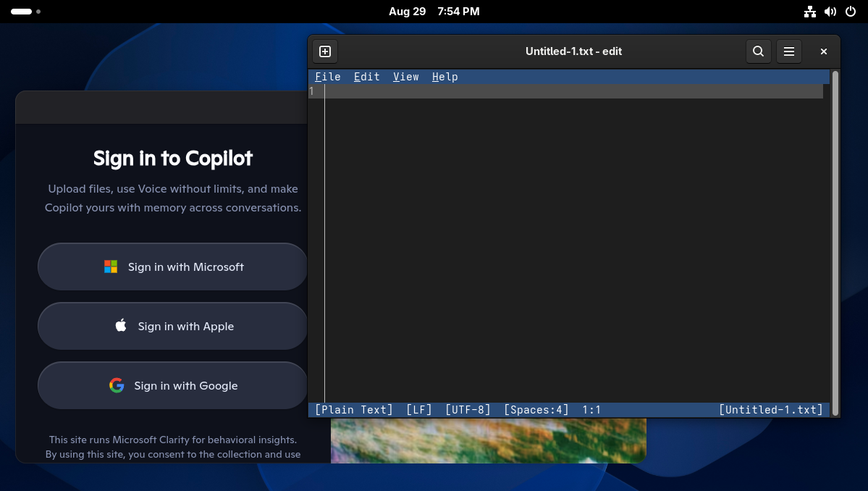Sign in with Microsoft in Copilot window
Image resolution: width=868 pixels, height=491 pixels.
point(172,267)
